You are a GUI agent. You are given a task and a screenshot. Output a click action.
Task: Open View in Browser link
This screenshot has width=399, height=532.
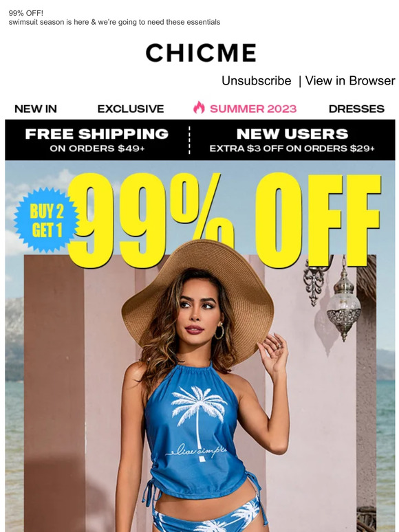click(x=349, y=80)
